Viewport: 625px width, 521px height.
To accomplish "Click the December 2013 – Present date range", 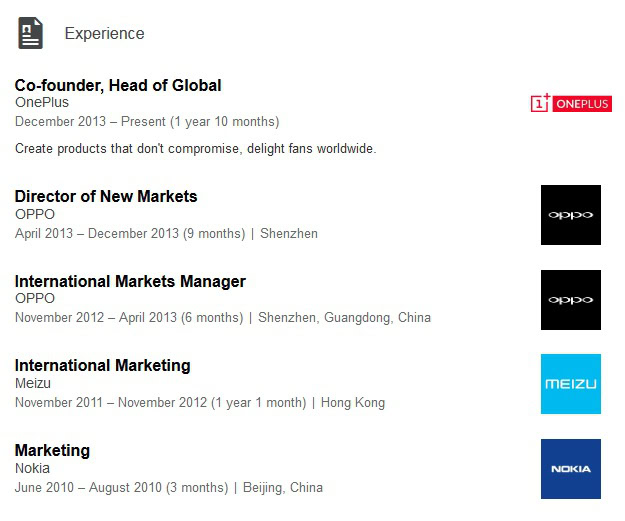I will [x=147, y=122].
